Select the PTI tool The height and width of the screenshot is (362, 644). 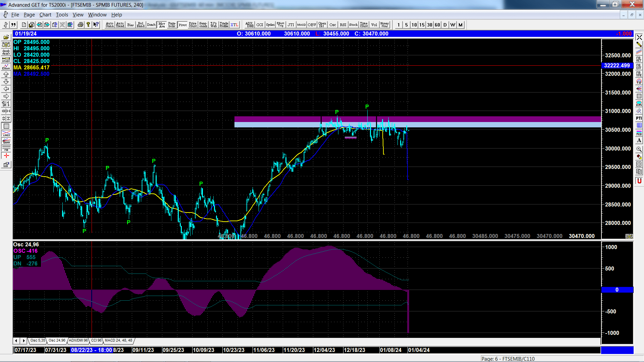click(639, 118)
